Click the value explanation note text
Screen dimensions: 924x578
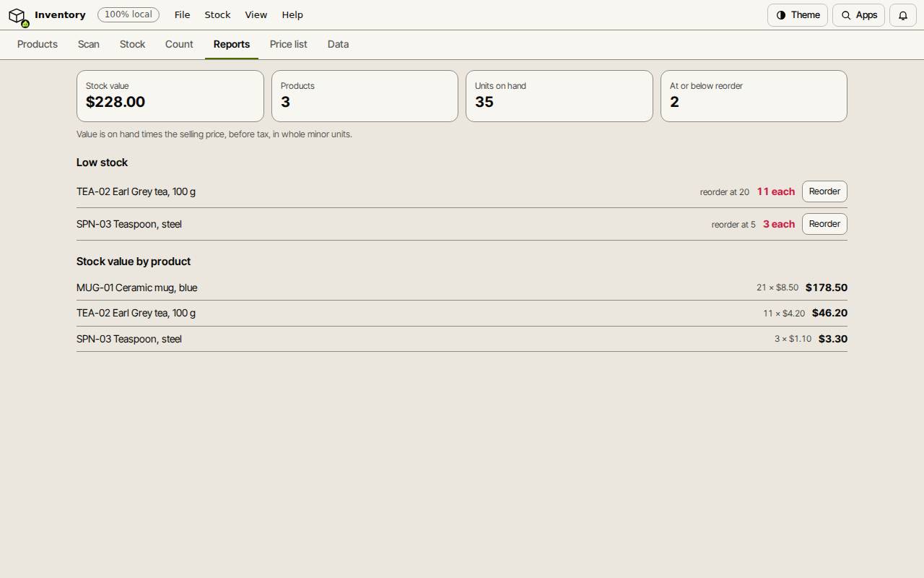click(x=214, y=134)
